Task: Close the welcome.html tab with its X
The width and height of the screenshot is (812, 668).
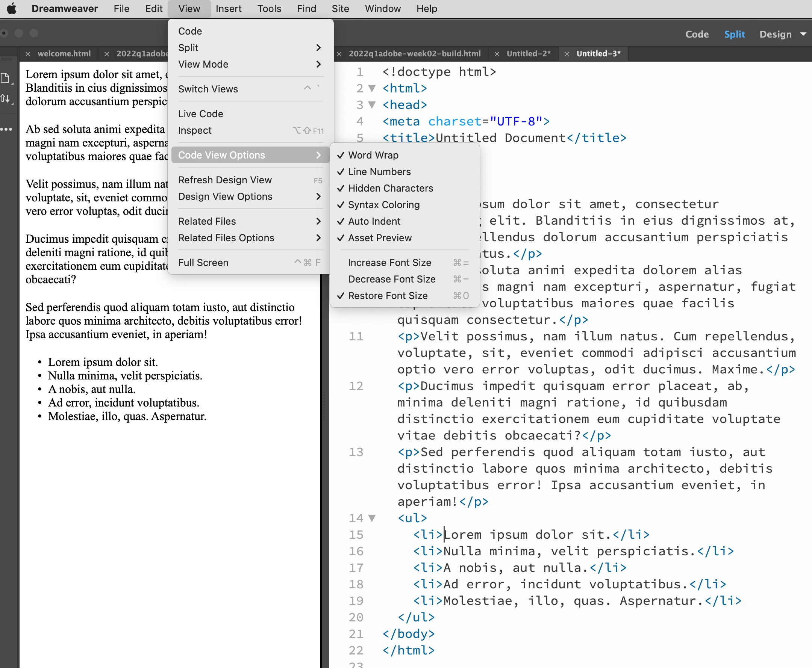Action: [x=28, y=54]
